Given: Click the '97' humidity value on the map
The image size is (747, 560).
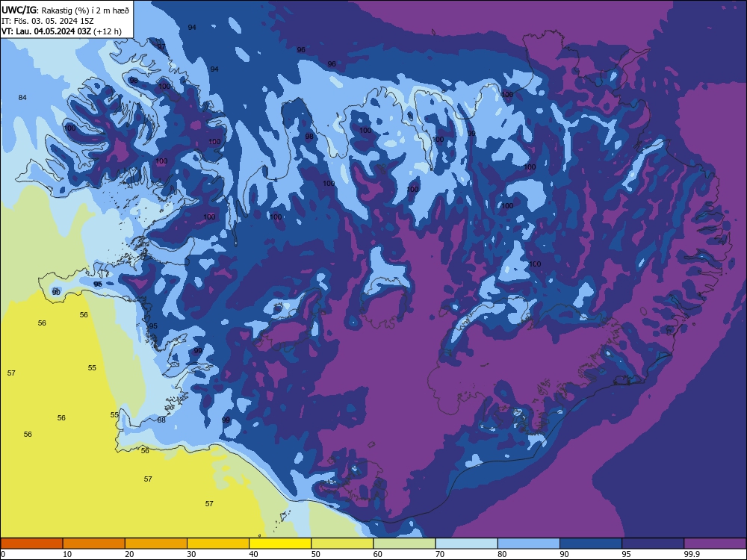Looking at the screenshot, I should click(x=161, y=46).
